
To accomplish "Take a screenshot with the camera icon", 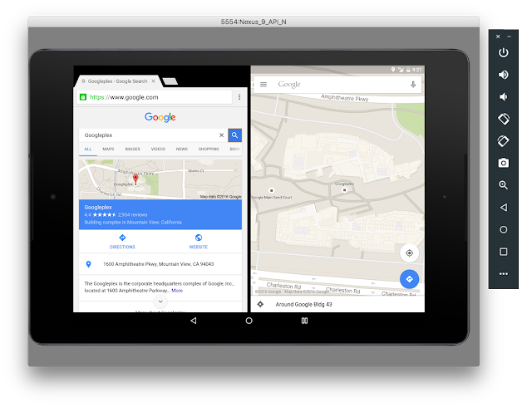I will point(503,163).
